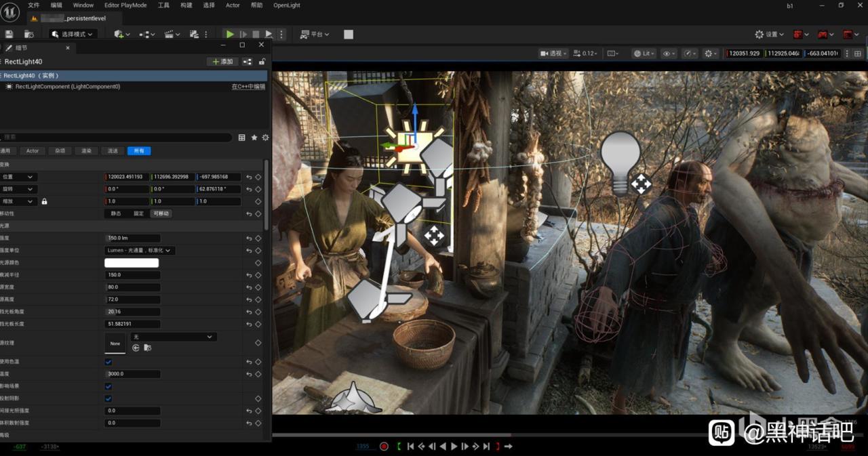868x456 pixels.
Task: Open the Window menu
Action: click(83, 5)
